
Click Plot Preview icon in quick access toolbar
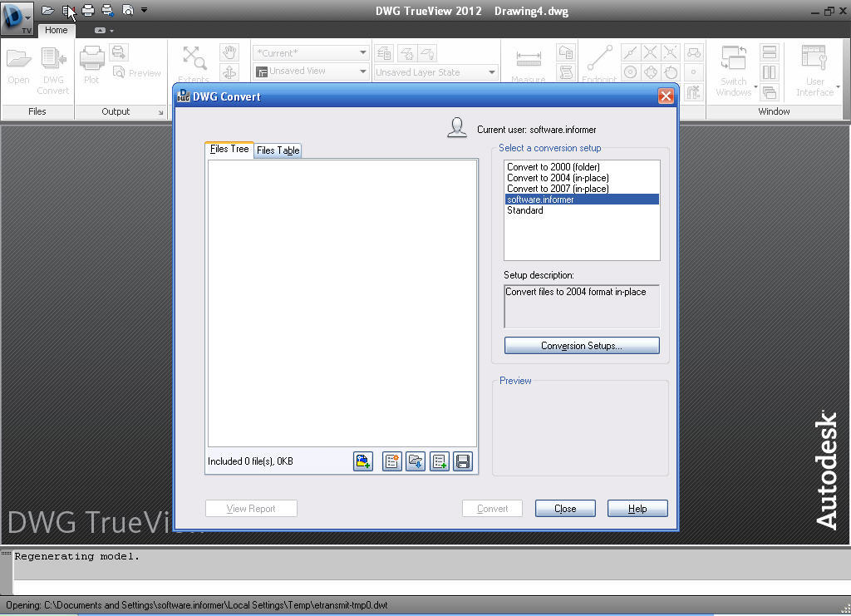pos(127,11)
